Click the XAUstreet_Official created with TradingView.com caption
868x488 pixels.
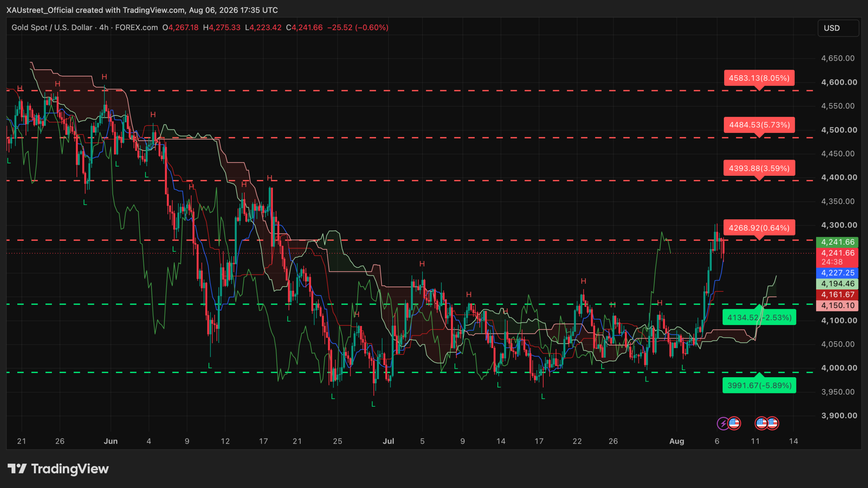pyautogui.click(x=142, y=10)
